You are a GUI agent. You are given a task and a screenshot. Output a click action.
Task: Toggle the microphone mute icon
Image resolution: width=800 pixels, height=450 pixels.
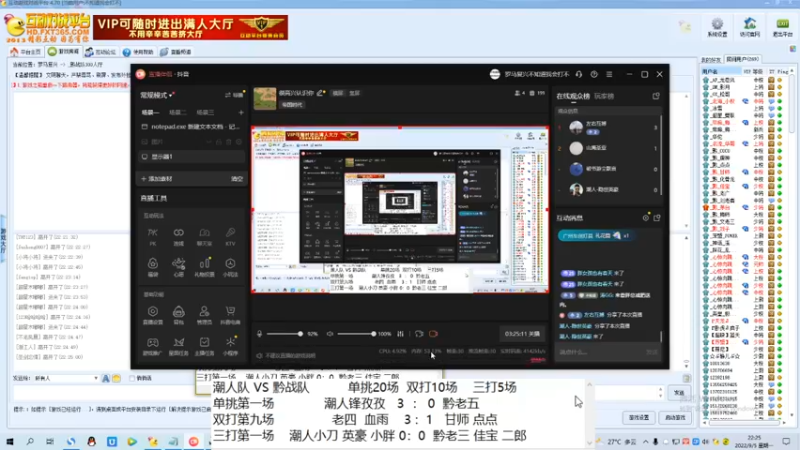click(x=260, y=334)
